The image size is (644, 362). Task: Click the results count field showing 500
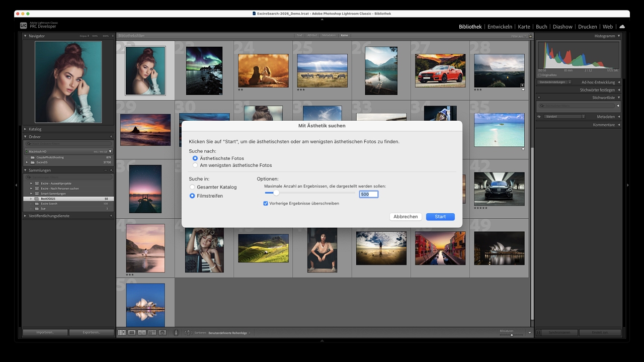[368, 194]
